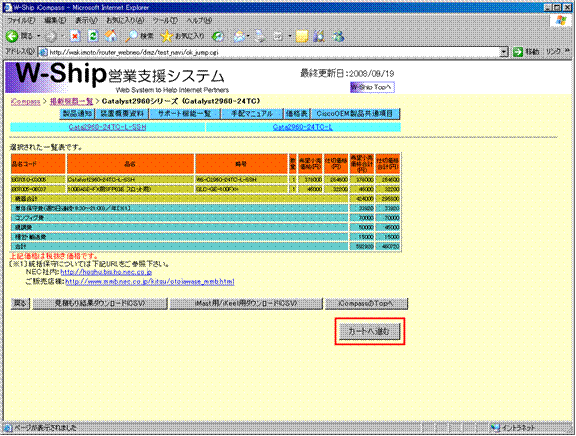Click the 品名コード column header
This screenshot has height=436, width=576.
point(38,164)
